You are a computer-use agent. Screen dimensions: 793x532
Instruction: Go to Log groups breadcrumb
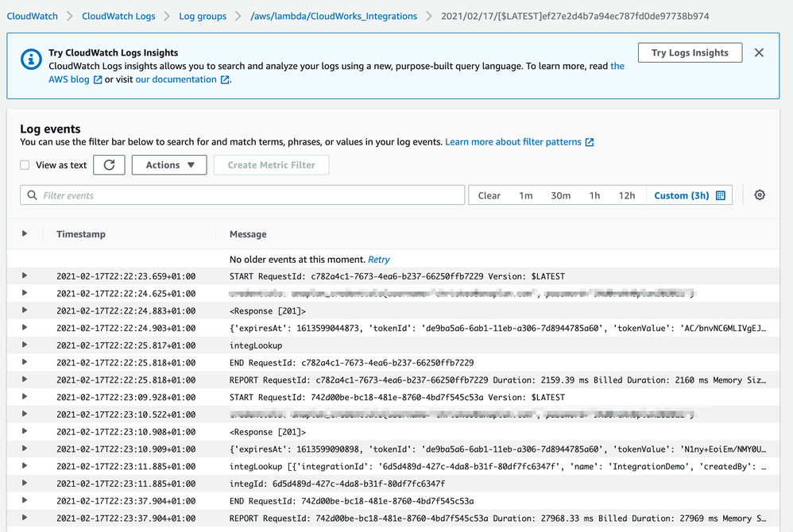click(x=203, y=16)
